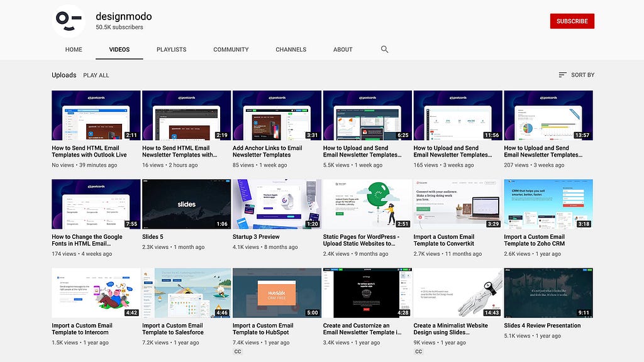644x362 pixels.
Task: Click CC badge under Minimalist Website video
Action: click(x=418, y=352)
